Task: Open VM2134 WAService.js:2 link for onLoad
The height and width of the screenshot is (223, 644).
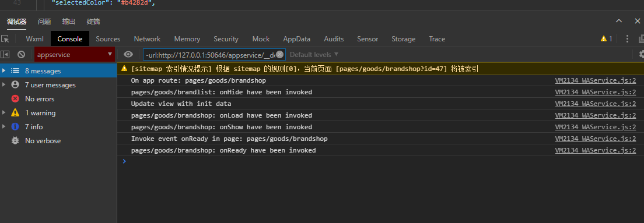Action: pos(595,116)
